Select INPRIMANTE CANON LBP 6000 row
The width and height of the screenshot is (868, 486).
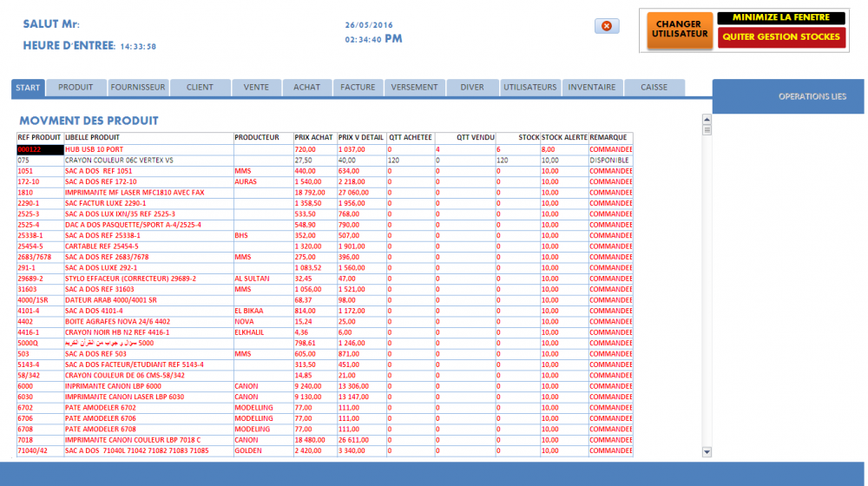325,386
